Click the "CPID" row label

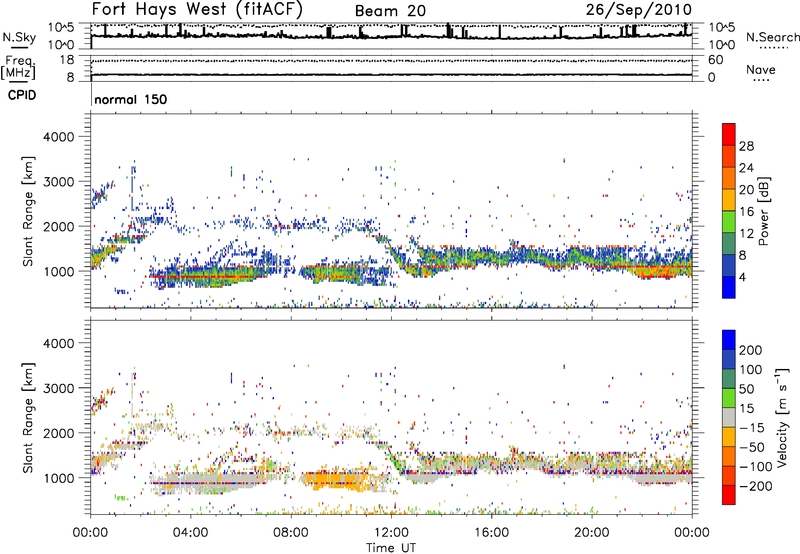click(x=22, y=95)
